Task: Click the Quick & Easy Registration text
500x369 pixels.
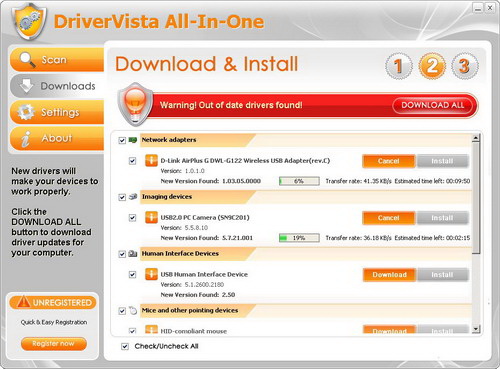Action: [x=54, y=322]
